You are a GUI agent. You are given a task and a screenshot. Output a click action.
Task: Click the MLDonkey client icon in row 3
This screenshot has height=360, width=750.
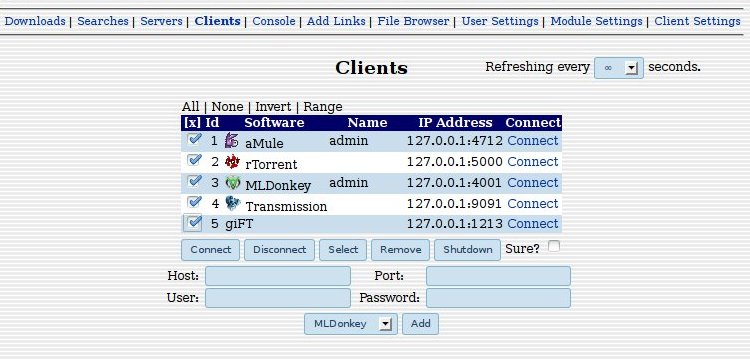tap(232, 182)
